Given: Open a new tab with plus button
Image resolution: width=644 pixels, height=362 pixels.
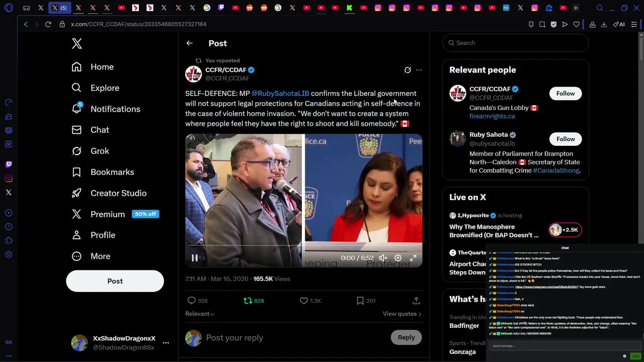Looking at the screenshot, I should [576, 8].
